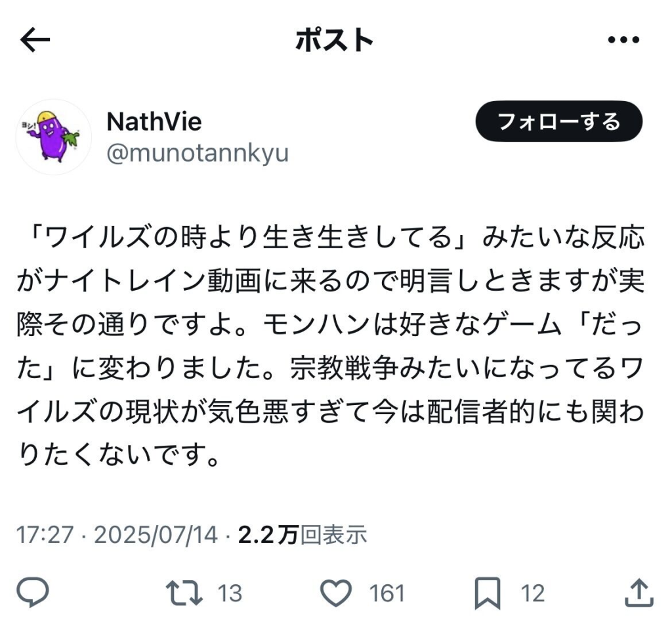
Task: Tap the @munotannkyu handle
Action: 197,154
